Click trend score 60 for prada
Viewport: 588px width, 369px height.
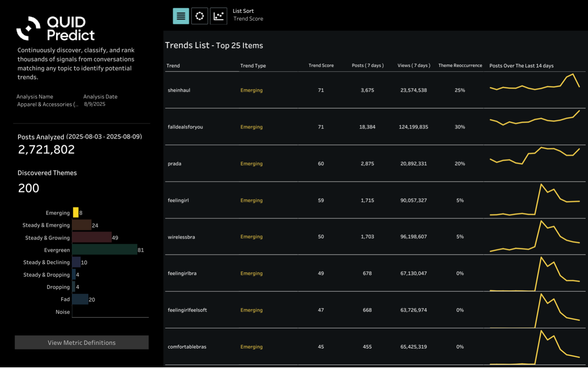321,164
